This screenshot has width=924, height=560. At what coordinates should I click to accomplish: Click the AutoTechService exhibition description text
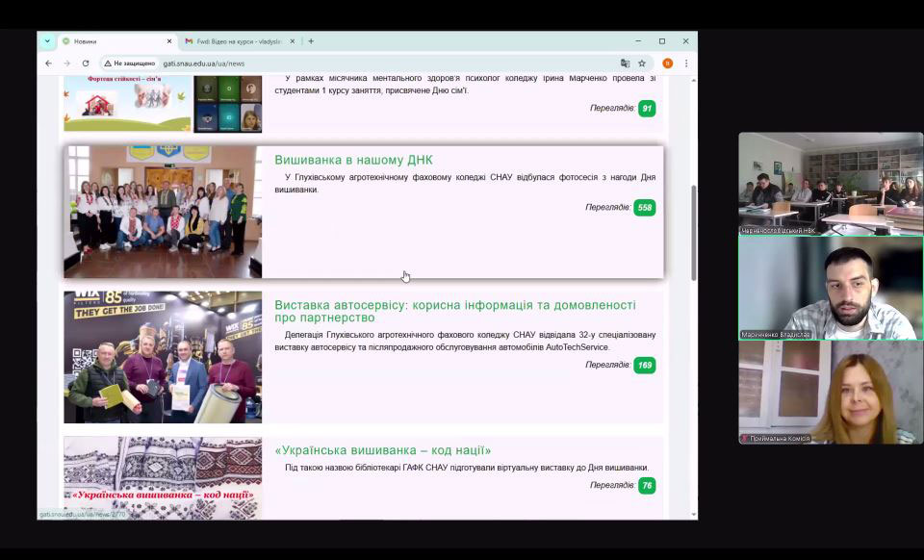pos(465,341)
